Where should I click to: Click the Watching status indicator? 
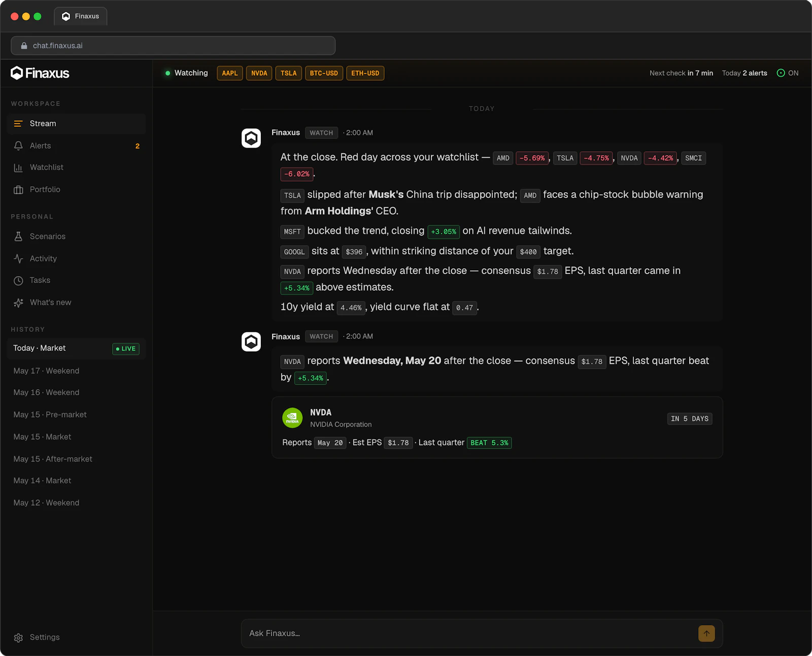(x=186, y=73)
